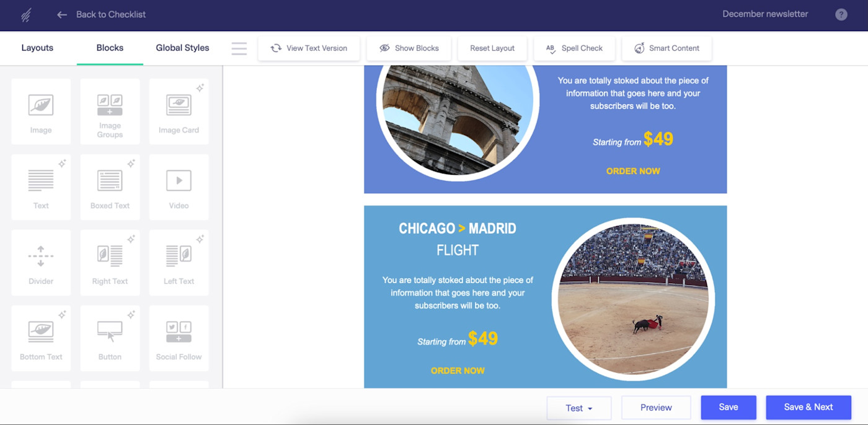The width and height of the screenshot is (868, 425).
Task: Switch to the Global Styles tab
Action: [182, 48]
